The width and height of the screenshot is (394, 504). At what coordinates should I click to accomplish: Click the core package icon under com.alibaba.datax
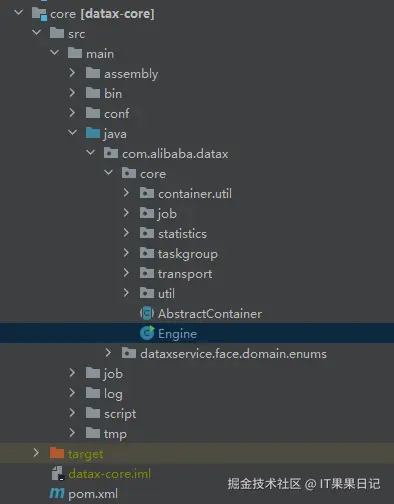click(x=129, y=173)
